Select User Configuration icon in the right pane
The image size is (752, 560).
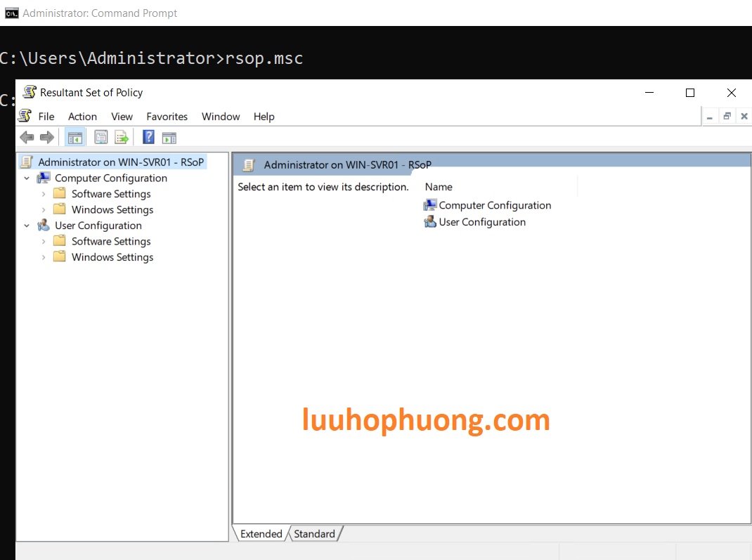click(x=430, y=222)
